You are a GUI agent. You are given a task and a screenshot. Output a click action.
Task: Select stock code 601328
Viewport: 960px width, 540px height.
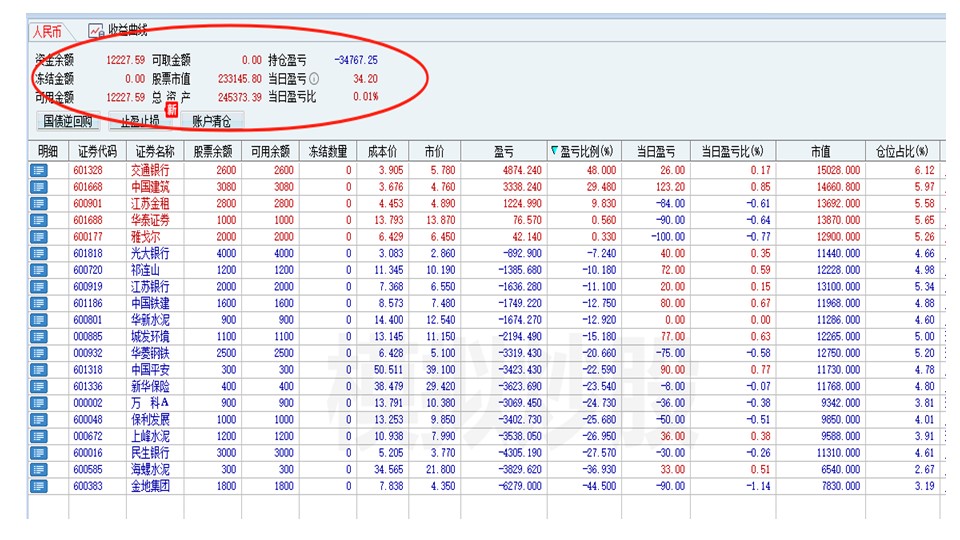[88, 170]
